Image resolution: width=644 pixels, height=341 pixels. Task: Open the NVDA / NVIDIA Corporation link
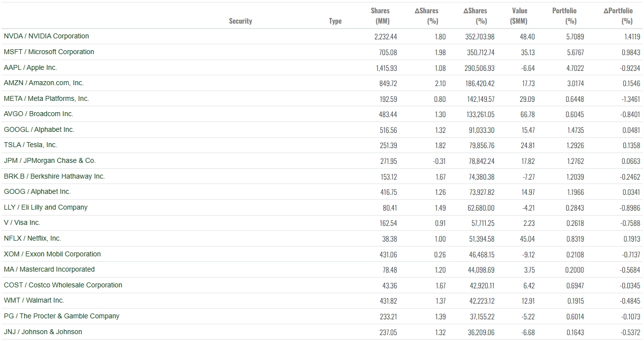[x=46, y=36]
